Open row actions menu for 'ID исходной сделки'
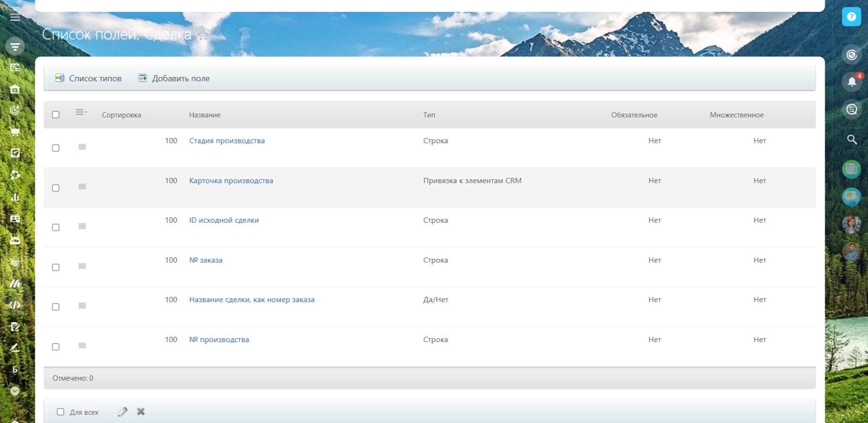 pyautogui.click(x=82, y=226)
